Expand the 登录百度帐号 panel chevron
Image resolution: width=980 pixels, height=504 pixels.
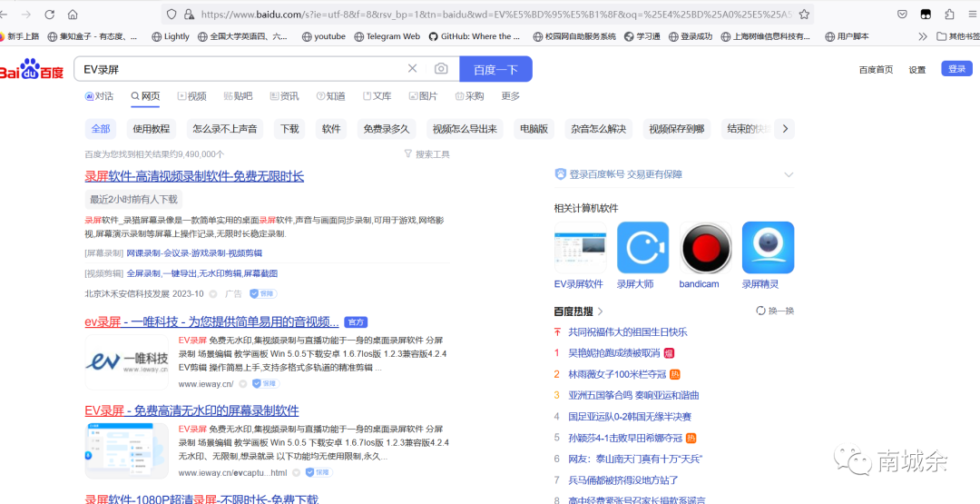(x=789, y=174)
